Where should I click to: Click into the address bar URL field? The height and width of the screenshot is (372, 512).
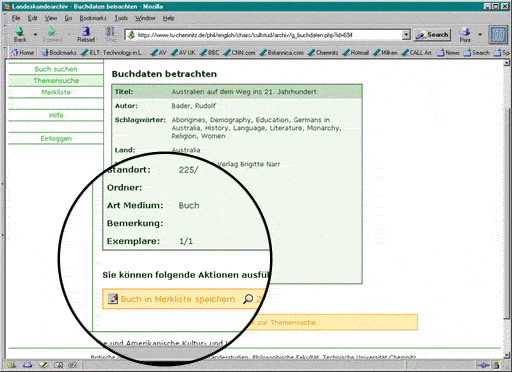coord(264,35)
